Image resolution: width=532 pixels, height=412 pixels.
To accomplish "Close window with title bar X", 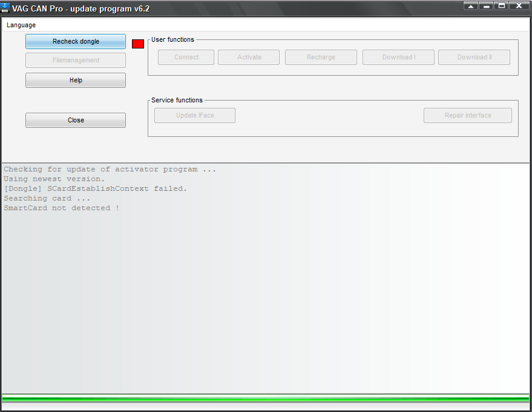I will pos(519,6).
